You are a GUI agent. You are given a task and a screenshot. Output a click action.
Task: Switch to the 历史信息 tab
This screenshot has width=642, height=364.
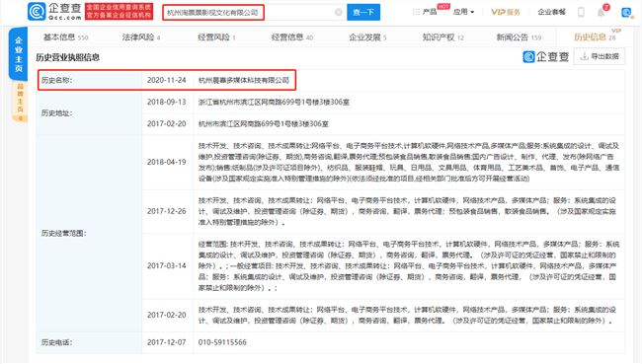point(595,37)
